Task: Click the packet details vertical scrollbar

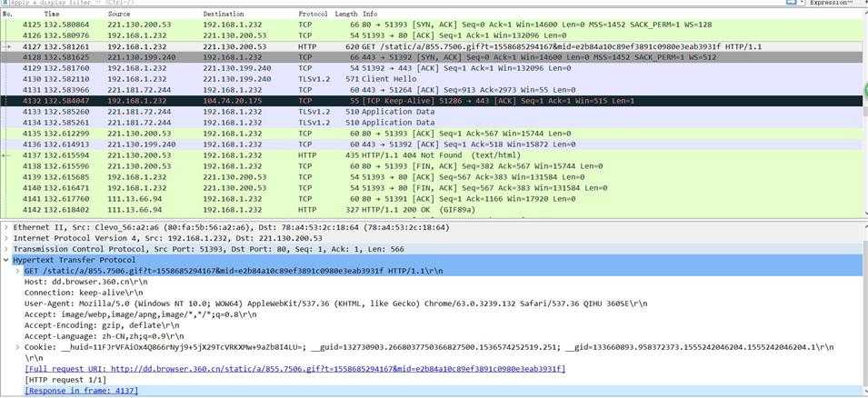Action: click(x=865, y=310)
